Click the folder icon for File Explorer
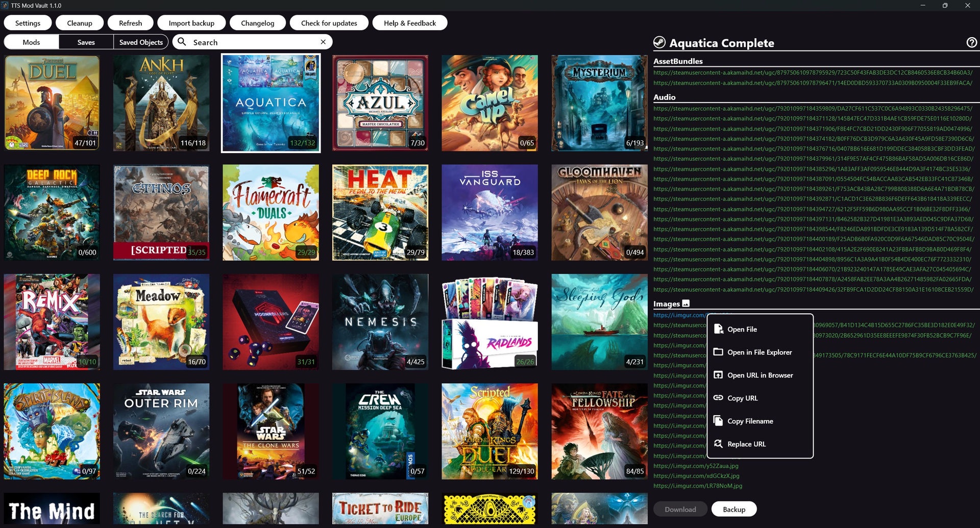Screen dimensions: 980x528 click(x=718, y=352)
